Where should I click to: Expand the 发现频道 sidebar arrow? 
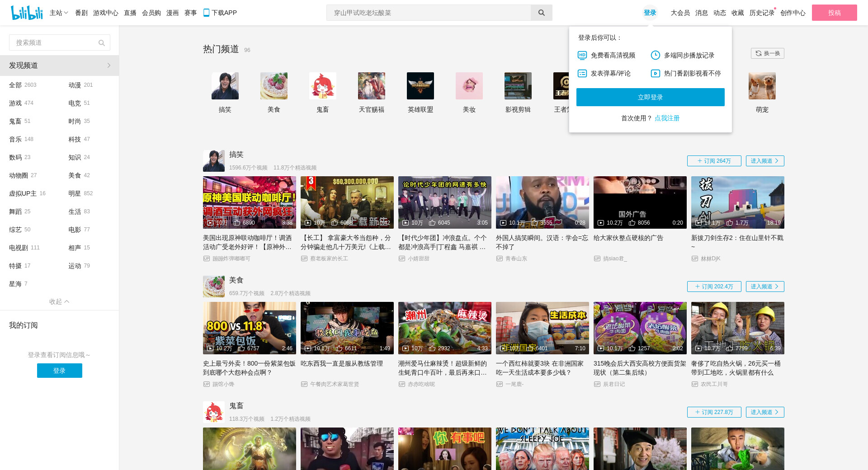(x=108, y=66)
